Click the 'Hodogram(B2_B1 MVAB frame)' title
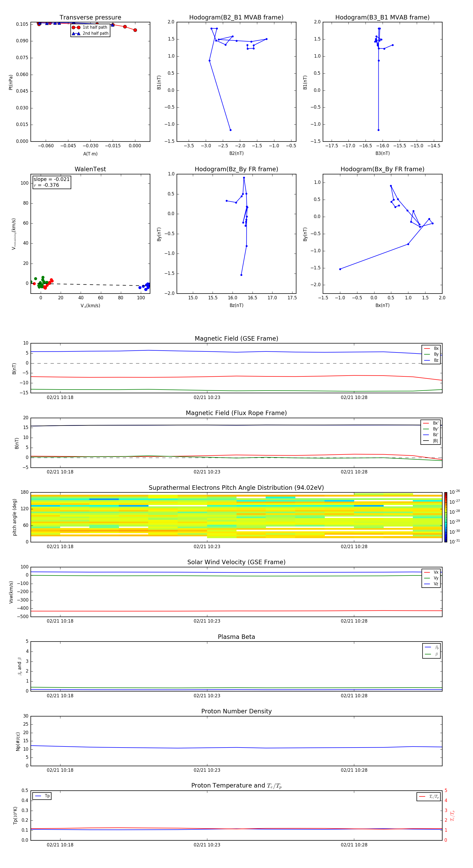This screenshot has width=473, height=868. click(236, 18)
